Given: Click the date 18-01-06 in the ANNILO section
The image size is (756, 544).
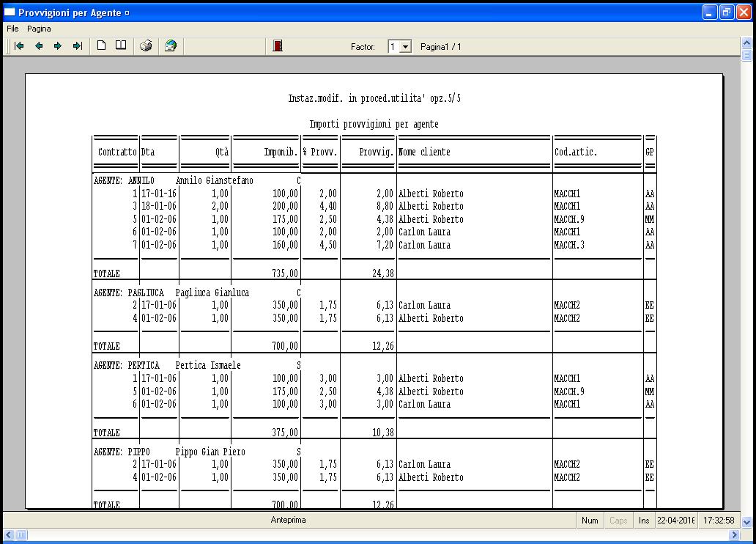Looking at the screenshot, I should (x=159, y=206).
